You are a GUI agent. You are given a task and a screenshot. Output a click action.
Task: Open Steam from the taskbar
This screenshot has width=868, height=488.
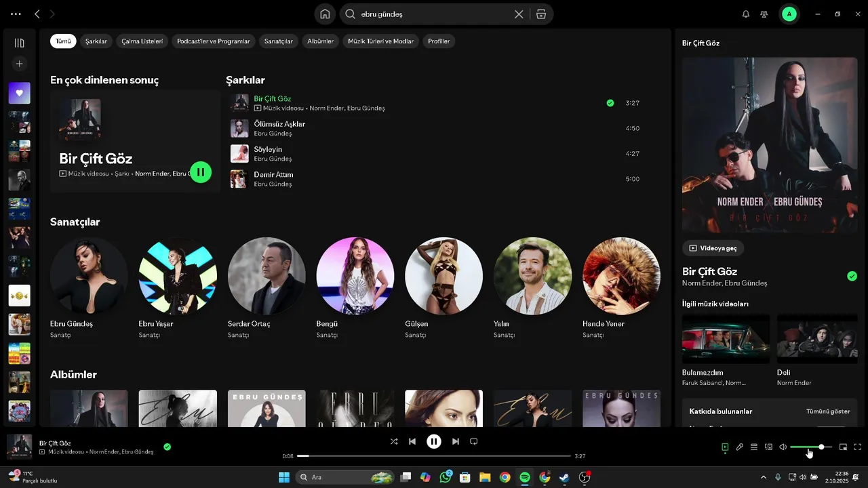(x=564, y=477)
